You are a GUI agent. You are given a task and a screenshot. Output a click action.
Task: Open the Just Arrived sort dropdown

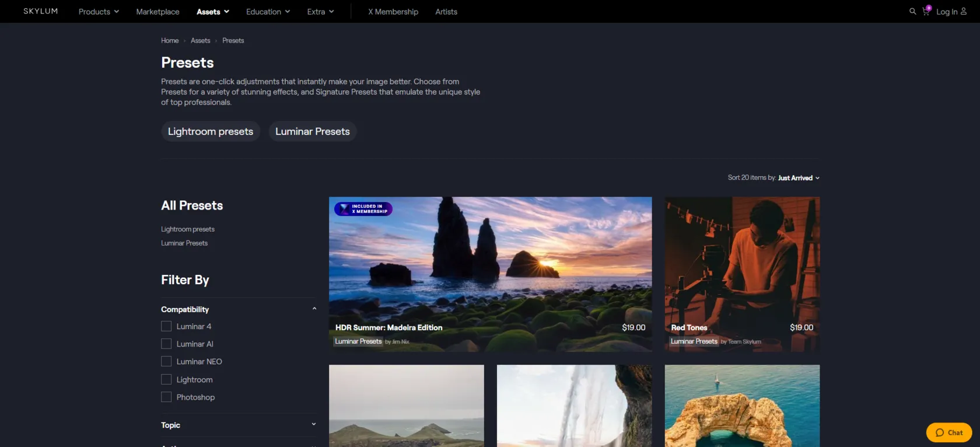[x=798, y=178]
